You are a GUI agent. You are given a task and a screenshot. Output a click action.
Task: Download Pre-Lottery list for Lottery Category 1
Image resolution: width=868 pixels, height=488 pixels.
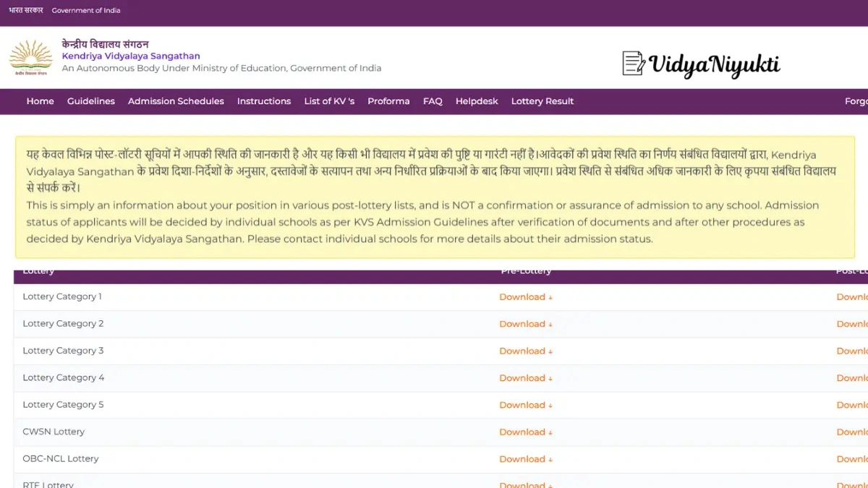tap(525, 297)
